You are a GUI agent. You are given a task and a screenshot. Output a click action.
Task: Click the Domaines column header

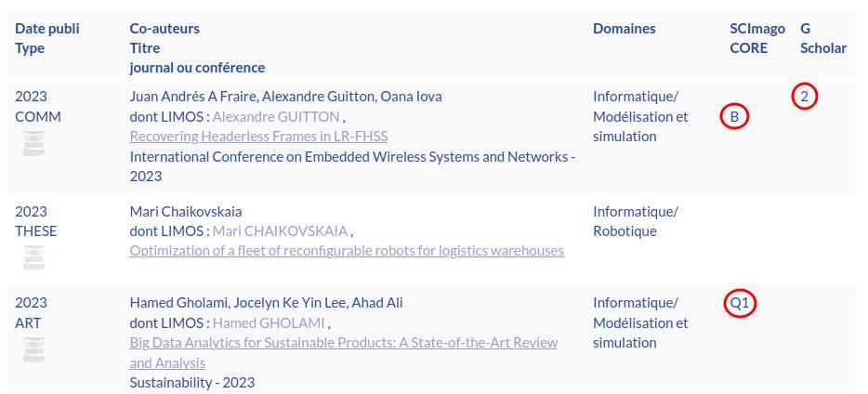624,29
